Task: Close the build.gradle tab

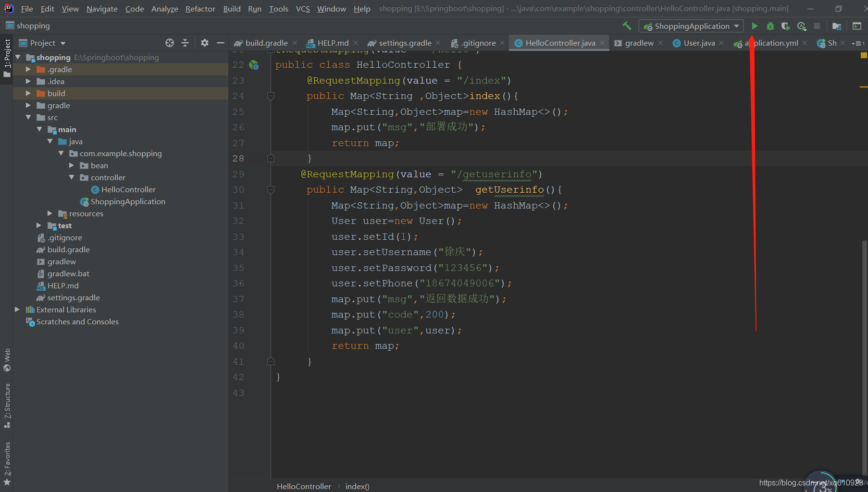Action: point(295,43)
